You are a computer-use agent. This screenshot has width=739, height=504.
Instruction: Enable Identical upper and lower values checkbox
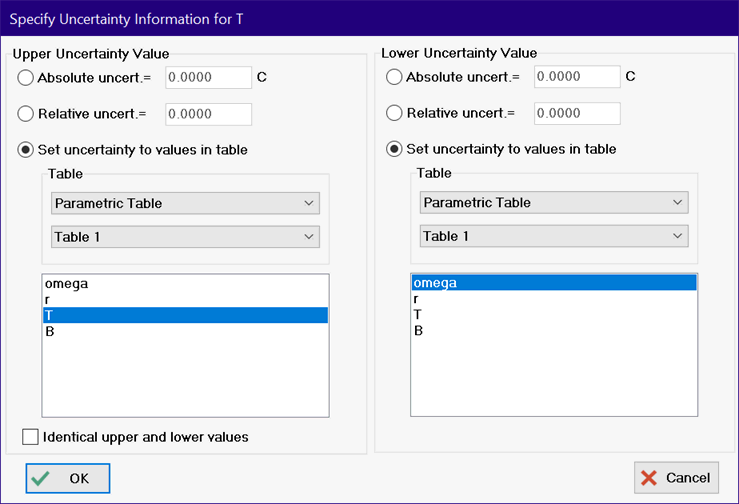point(31,437)
